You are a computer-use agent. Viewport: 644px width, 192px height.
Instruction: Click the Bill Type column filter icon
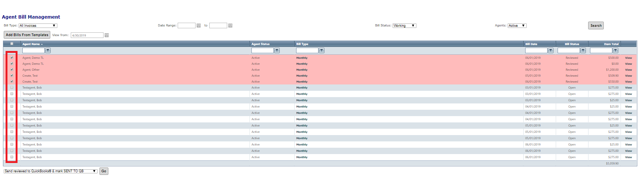point(321,51)
